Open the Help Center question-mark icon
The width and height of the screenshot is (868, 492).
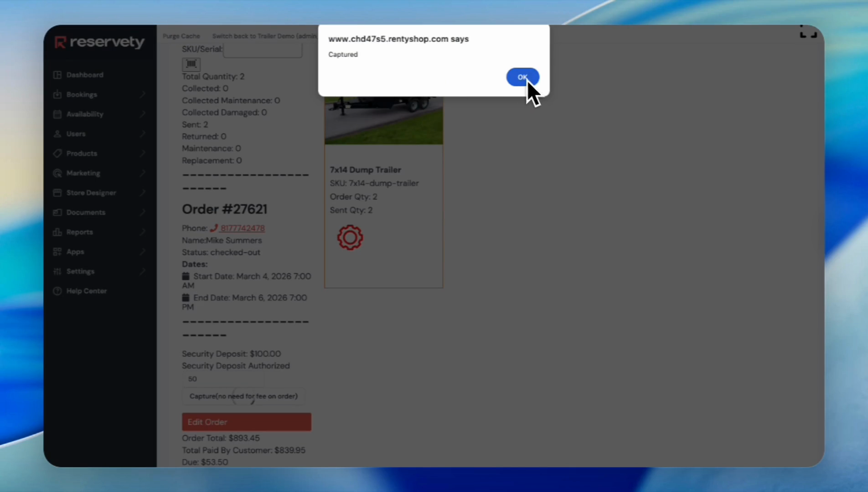[x=57, y=291]
